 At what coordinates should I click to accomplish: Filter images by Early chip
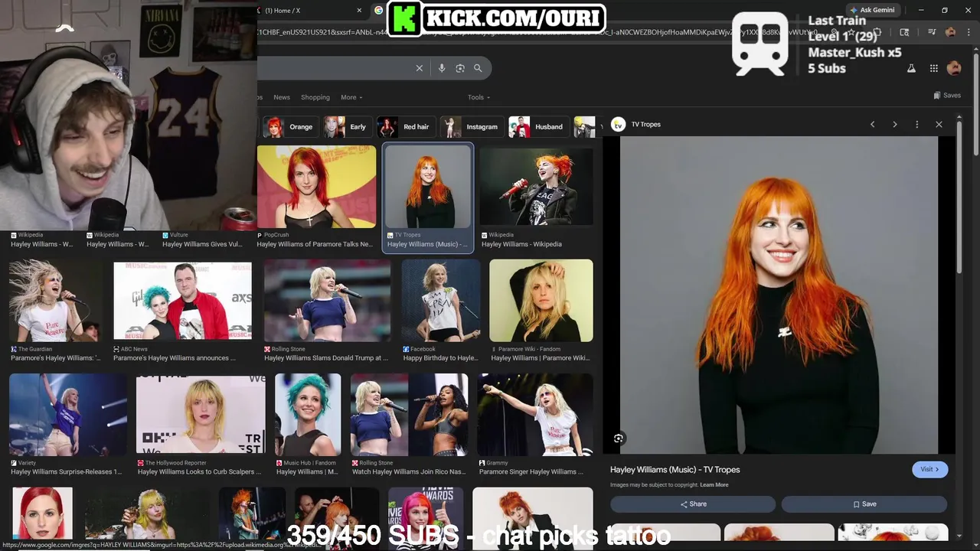(346, 127)
